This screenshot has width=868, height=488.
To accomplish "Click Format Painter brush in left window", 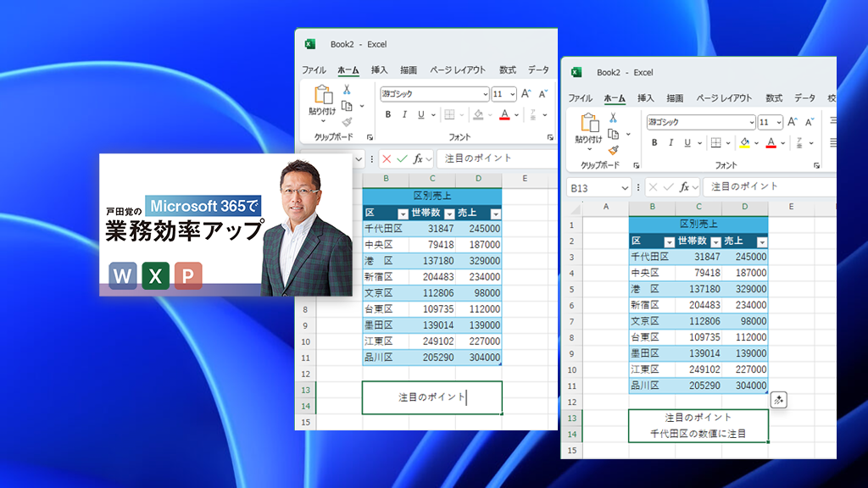I will pyautogui.click(x=347, y=122).
